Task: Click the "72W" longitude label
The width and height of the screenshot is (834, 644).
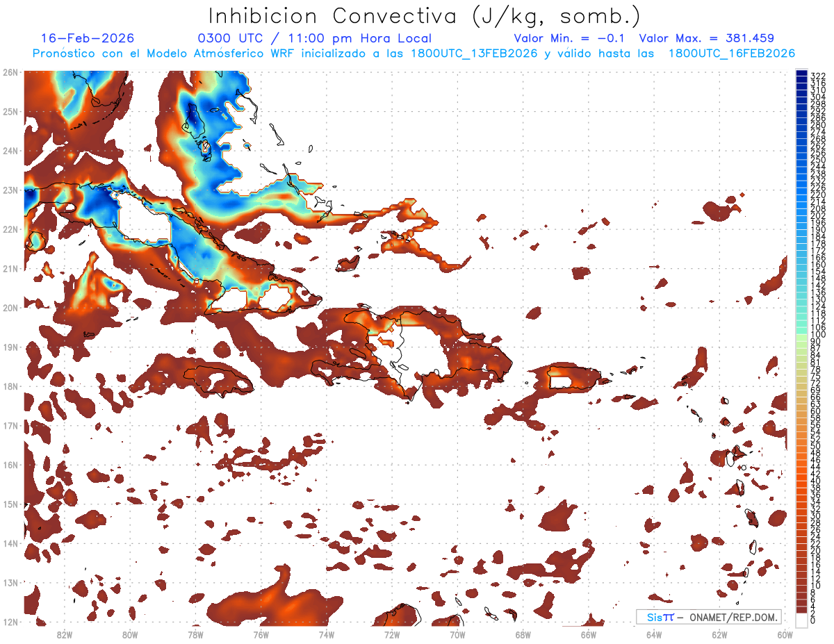Action: [x=392, y=634]
